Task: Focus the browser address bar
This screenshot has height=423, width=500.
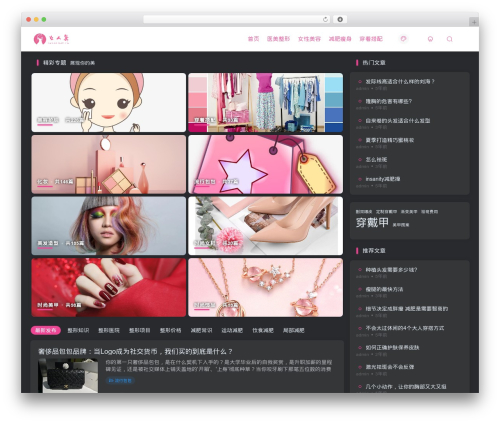Action: [x=237, y=20]
